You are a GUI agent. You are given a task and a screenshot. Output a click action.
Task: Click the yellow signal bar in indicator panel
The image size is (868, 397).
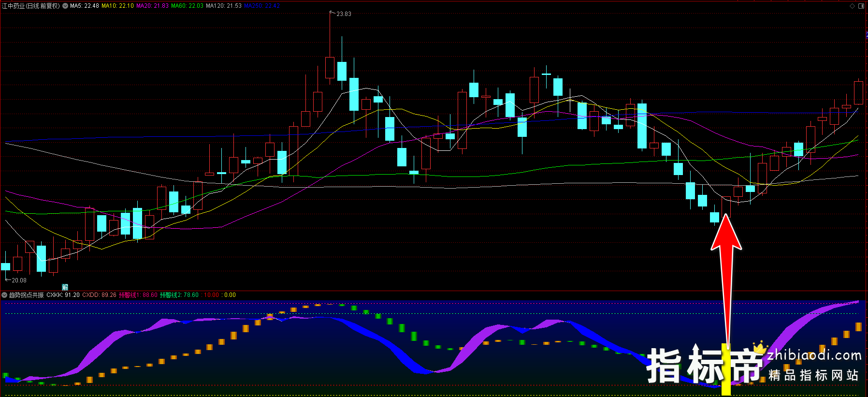[x=725, y=370]
